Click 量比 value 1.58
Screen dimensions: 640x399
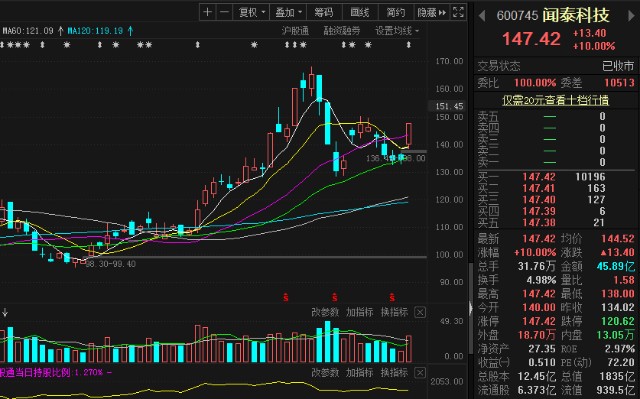pyautogui.click(x=624, y=280)
